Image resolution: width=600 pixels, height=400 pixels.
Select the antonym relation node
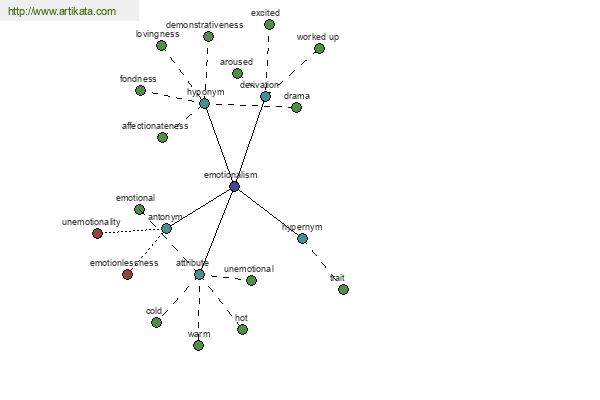pyautogui.click(x=166, y=229)
